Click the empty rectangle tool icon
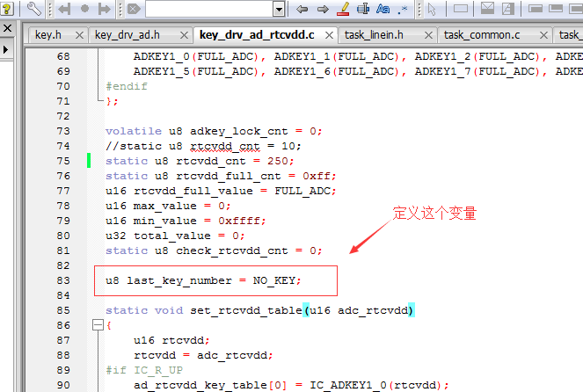The width and height of the screenshot is (583, 392). pos(460,8)
